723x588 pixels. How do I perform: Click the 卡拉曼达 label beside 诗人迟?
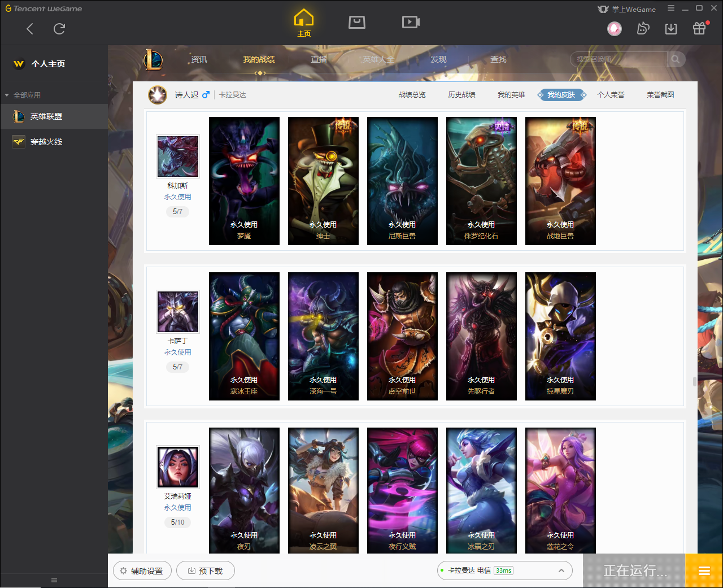233,95
